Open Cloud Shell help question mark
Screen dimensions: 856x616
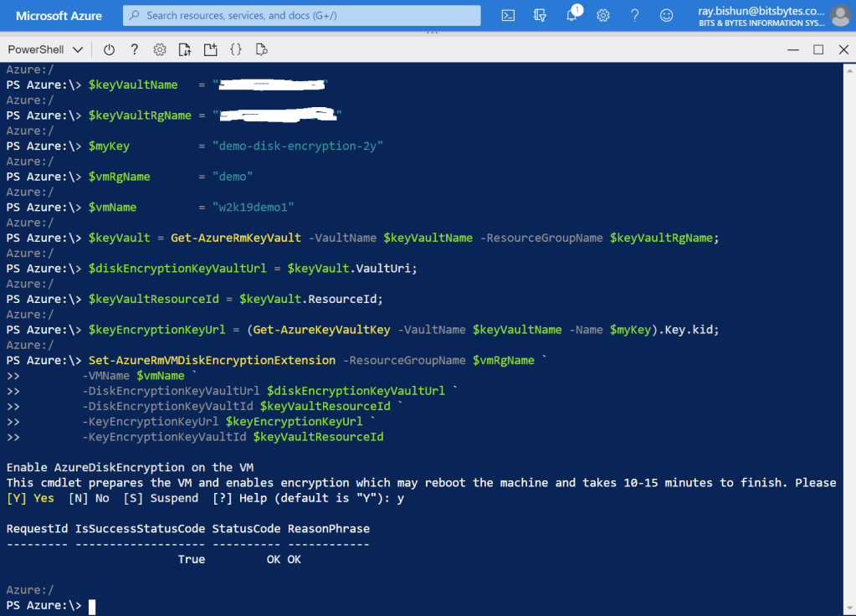pos(134,49)
